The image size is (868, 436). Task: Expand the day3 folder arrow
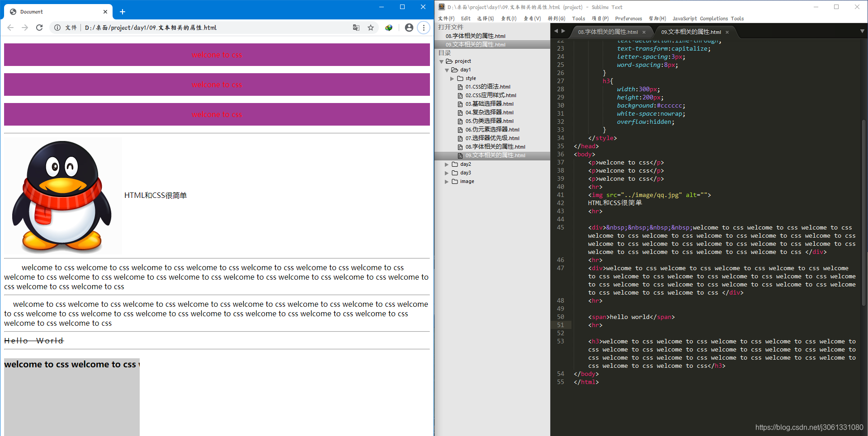447,173
